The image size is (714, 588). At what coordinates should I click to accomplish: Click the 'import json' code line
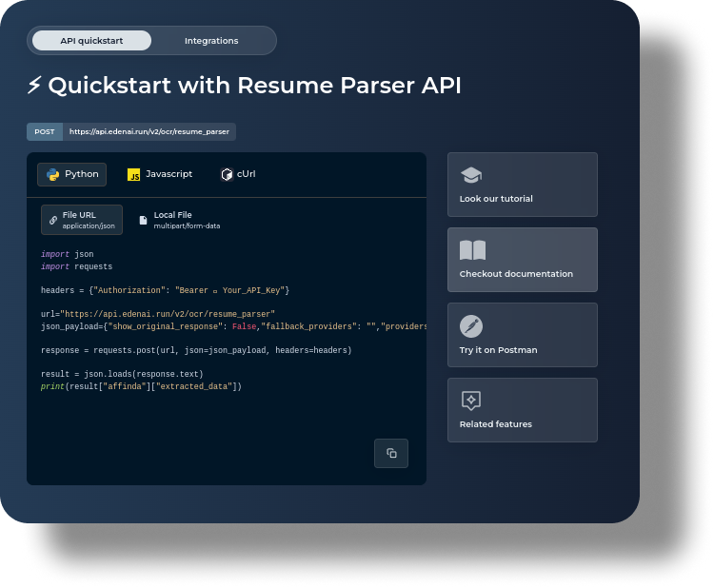68,254
